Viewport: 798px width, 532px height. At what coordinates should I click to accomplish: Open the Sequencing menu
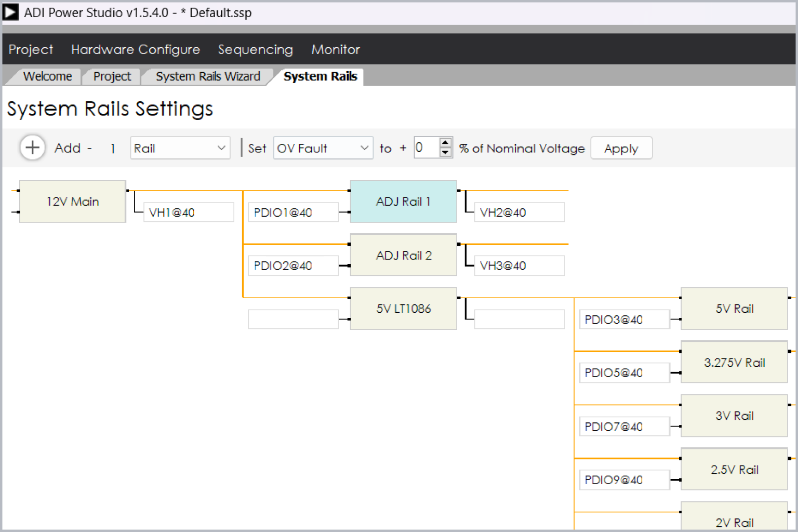pyautogui.click(x=256, y=49)
